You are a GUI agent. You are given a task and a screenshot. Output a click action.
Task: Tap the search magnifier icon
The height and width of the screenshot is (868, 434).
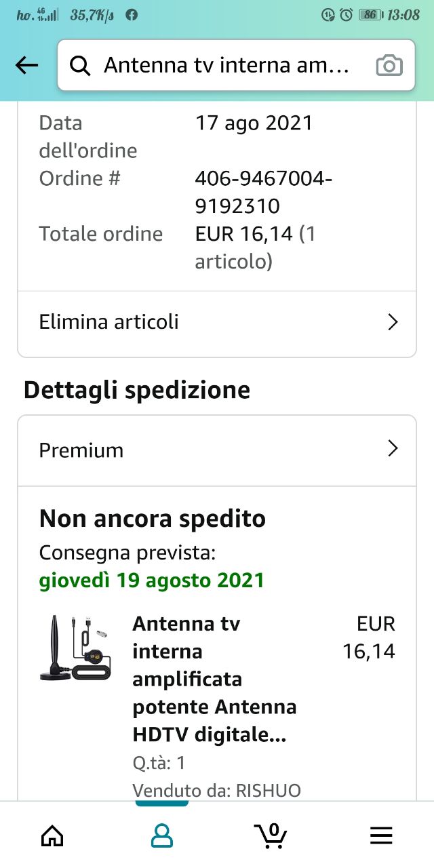[x=80, y=66]
